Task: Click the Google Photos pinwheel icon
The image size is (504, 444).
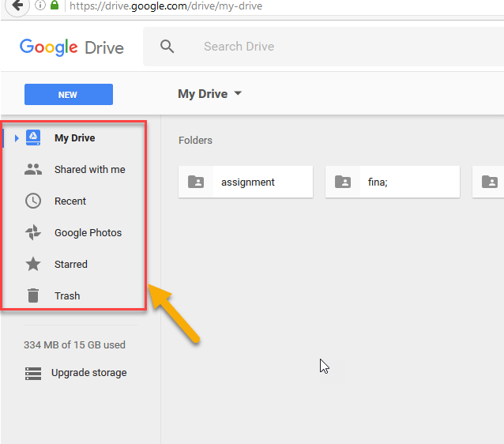Action: pyautogui.click(x=33, y=233)
